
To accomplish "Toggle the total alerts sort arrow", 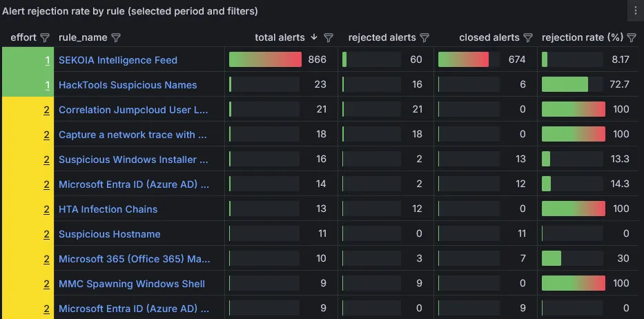I will (x=314, y=37).
